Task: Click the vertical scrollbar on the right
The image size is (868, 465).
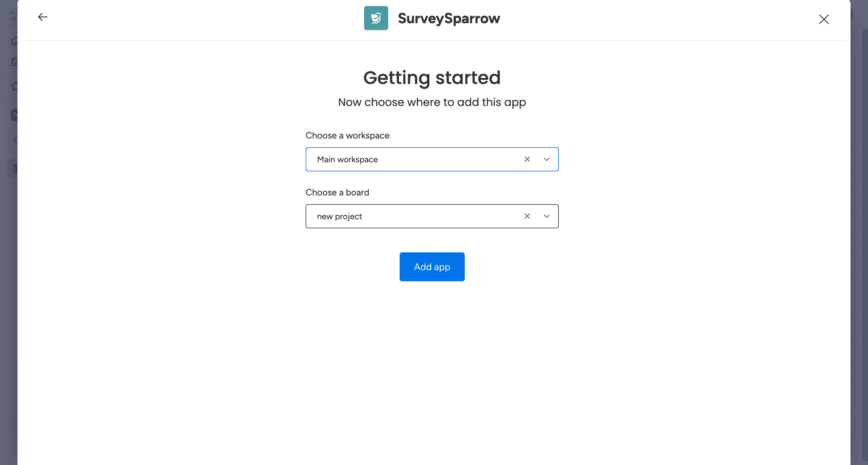Action: [865, 236]
